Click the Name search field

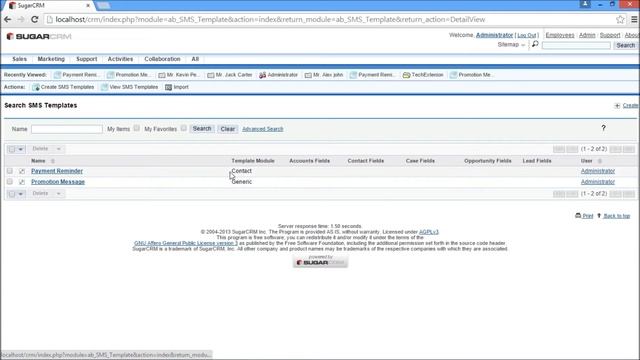click(67, 129)
